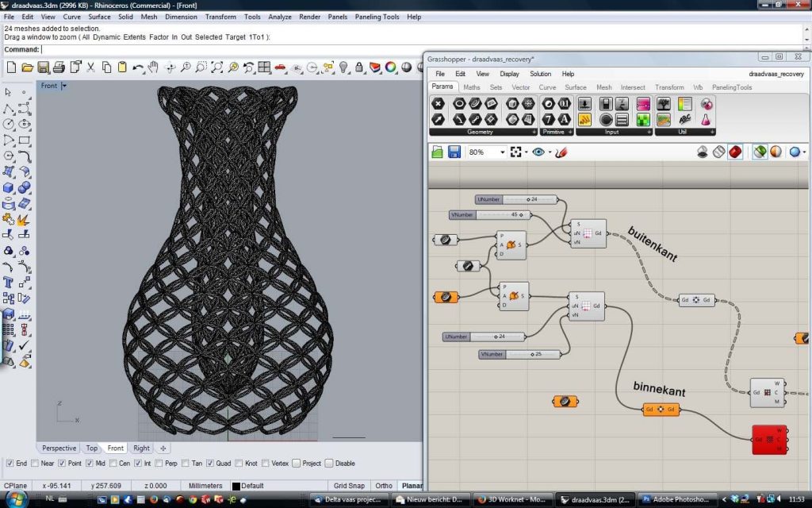Click the black Default layer color swatch

point(236,486)
